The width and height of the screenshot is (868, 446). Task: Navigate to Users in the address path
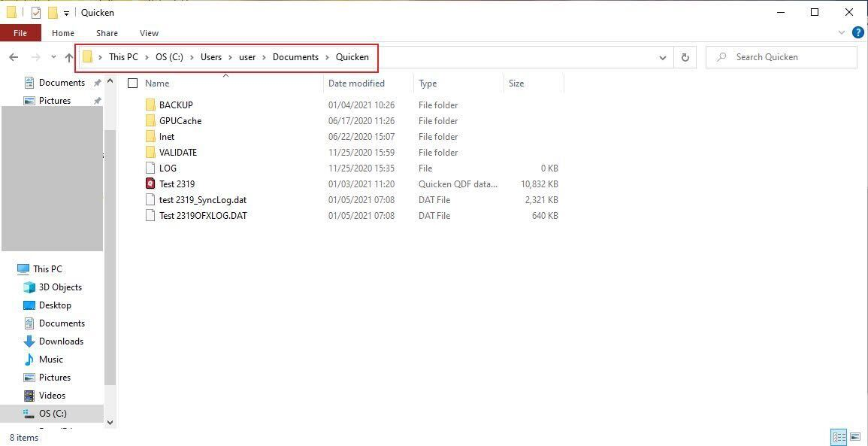click(x=211, y=57)
